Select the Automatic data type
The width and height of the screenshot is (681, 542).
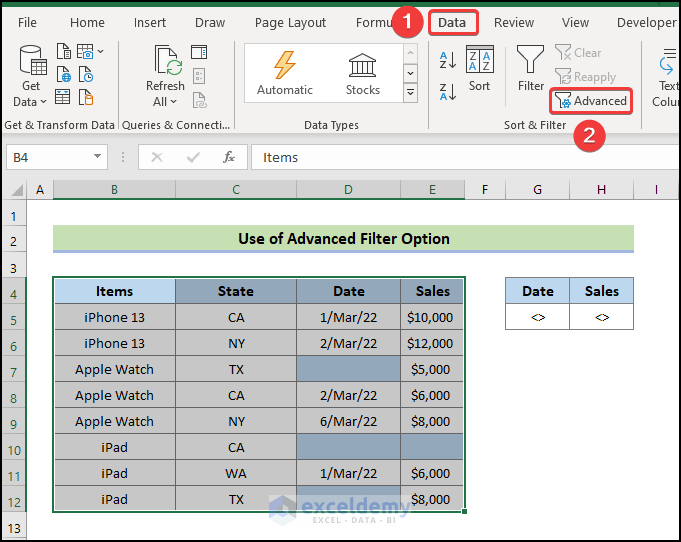285,73
